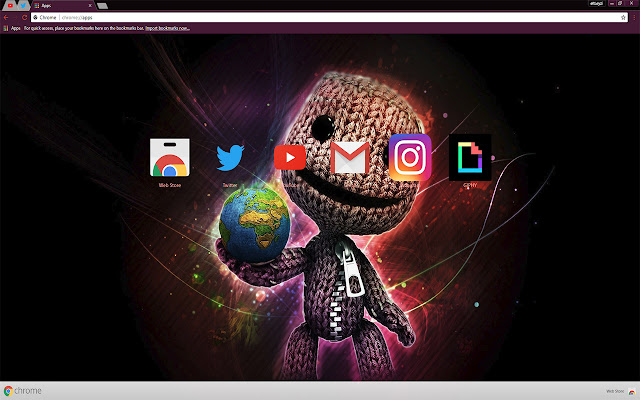Click the Web Store link in footer
The width and height of the screenshot is (640, 400).
(621, 391)
